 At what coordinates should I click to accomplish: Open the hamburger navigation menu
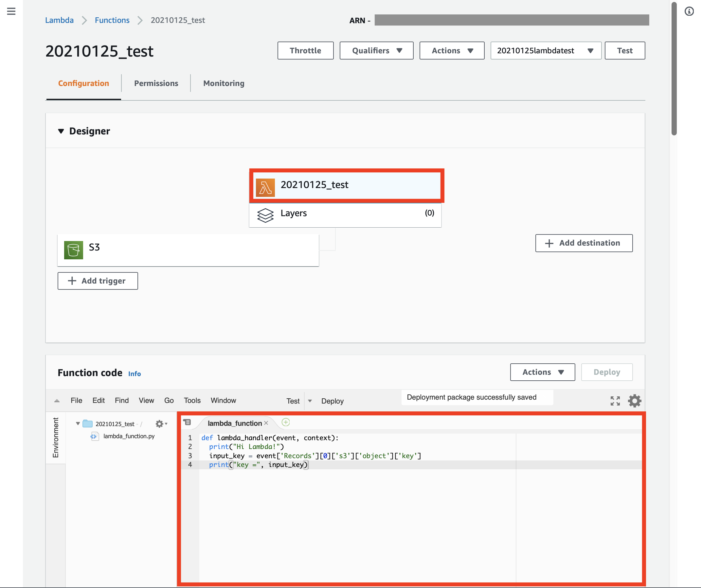tap(11, 11)
